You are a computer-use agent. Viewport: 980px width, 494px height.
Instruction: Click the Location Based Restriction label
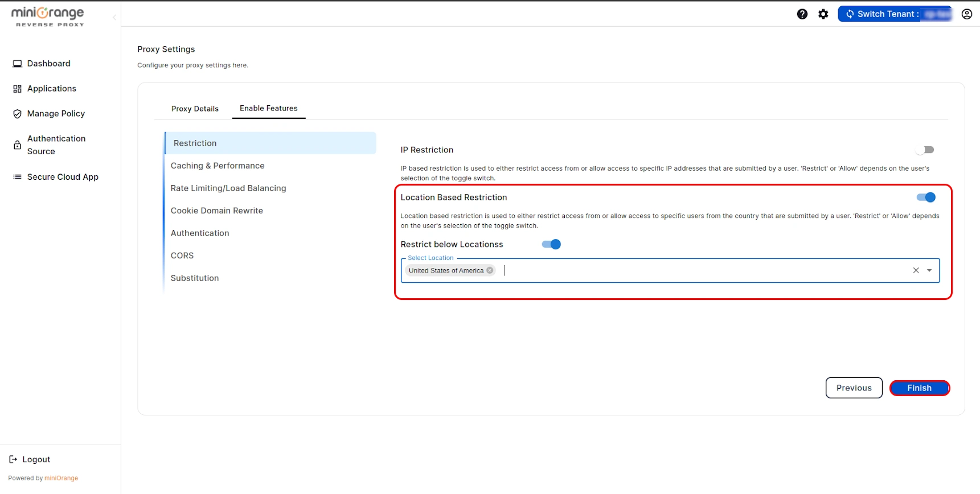click(454, 197)
